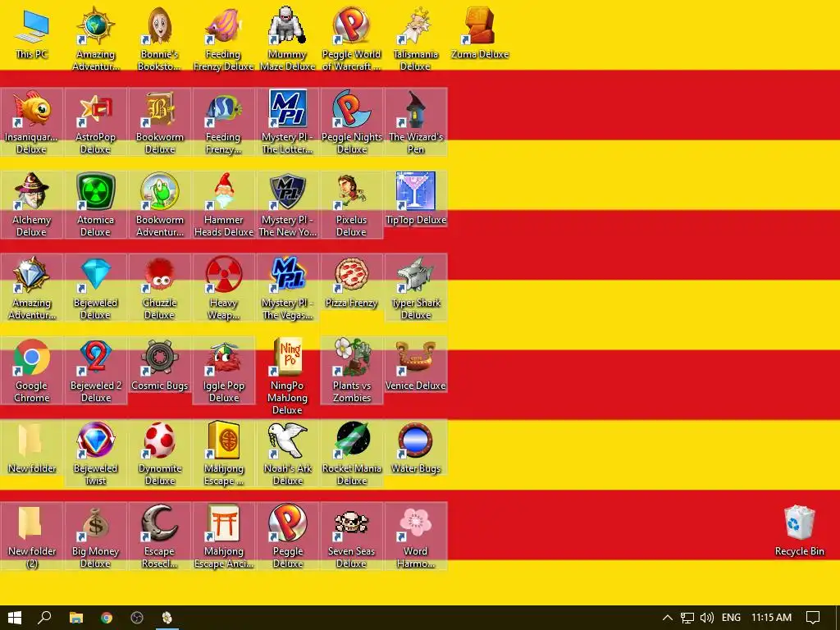The height and width of the screenshot is (630, 840).
Task: Select the Bookworm Deluxe icon
Action: coord(160,121)
